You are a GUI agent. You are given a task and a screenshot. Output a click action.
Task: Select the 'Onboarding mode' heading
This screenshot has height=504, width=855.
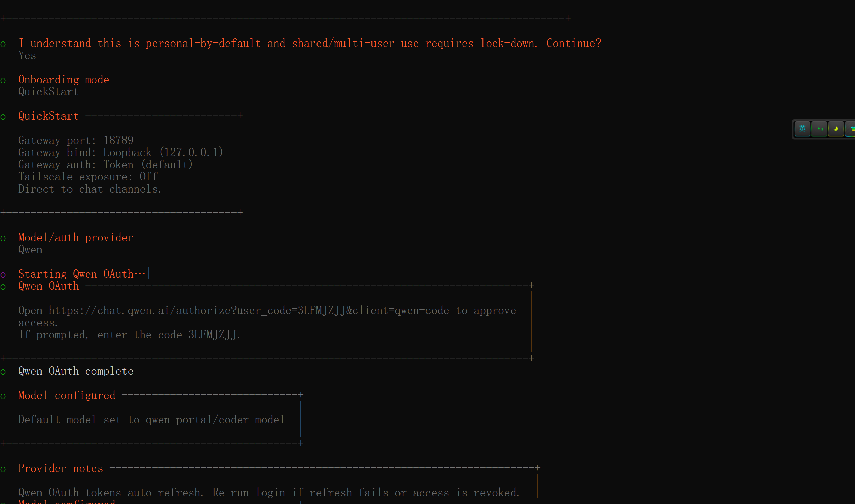(x=63, y=80)
